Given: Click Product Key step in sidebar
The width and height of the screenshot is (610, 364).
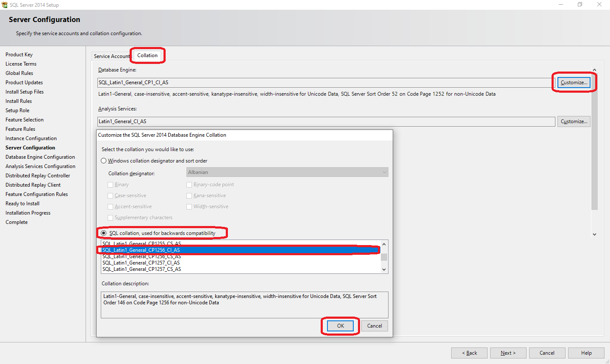Looking at the screenshot, I should coord(19,55).
